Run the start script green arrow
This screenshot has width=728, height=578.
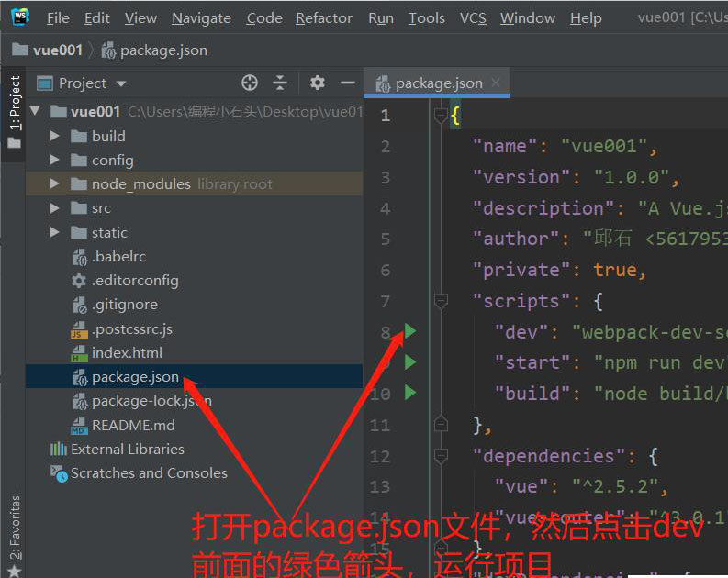click(x=410, y=362)
